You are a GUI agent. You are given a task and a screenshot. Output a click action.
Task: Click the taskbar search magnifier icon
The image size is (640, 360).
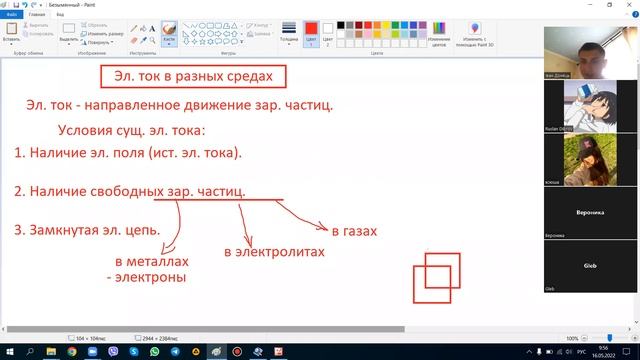tap(30, 351)
